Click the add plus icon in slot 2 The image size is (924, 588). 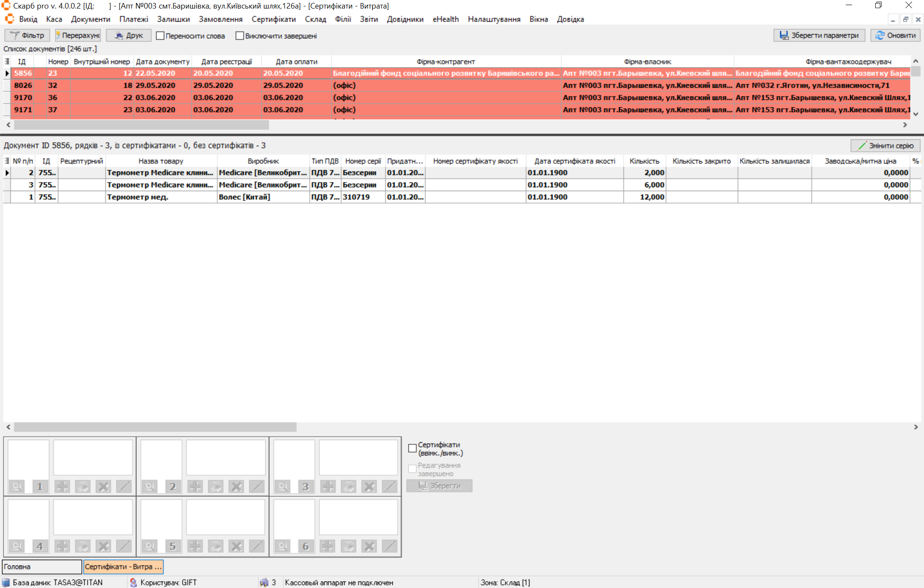coord(195,486)
